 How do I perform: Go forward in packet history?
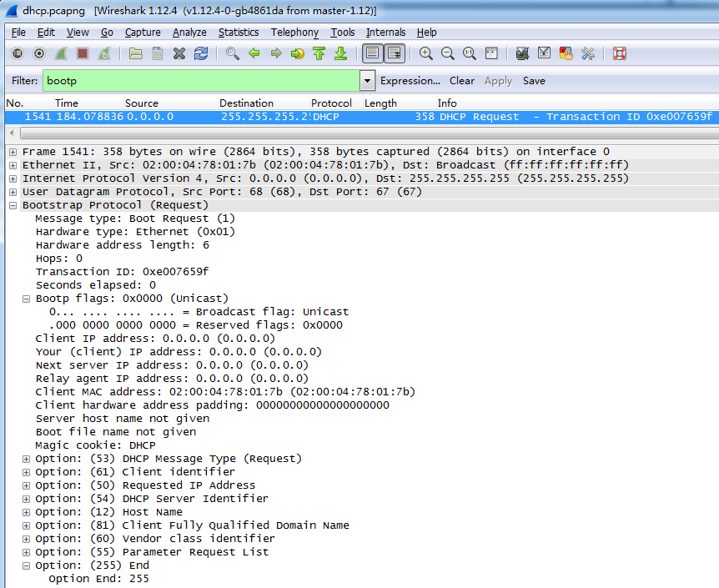pyautogui.click(x=276, y=53)
